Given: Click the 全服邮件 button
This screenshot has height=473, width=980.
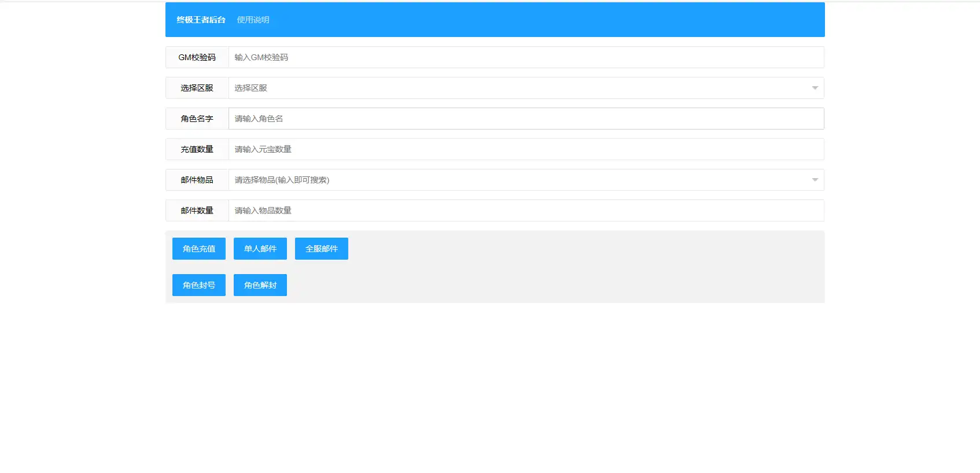Looking at the screenshot, I should pos(322,249).
